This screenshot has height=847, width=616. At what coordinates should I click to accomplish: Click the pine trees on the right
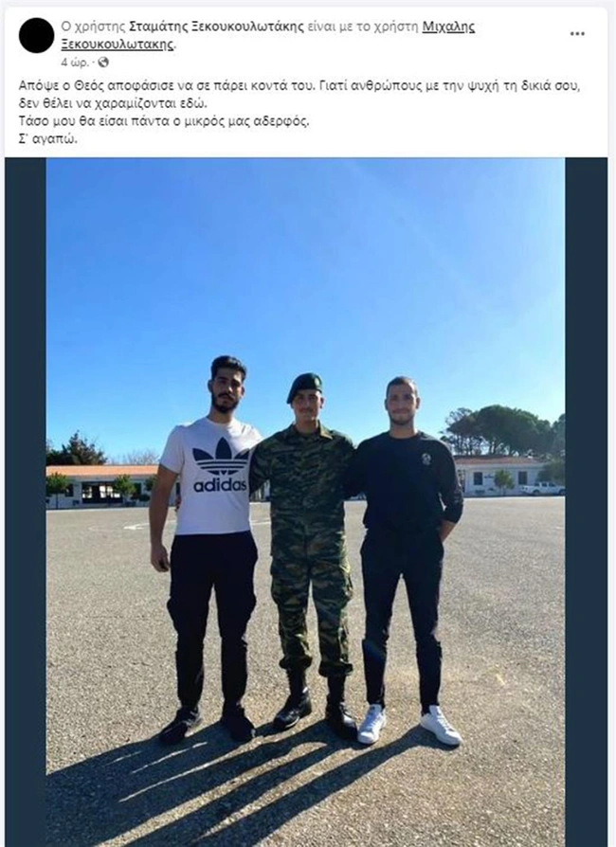(501, 430)
